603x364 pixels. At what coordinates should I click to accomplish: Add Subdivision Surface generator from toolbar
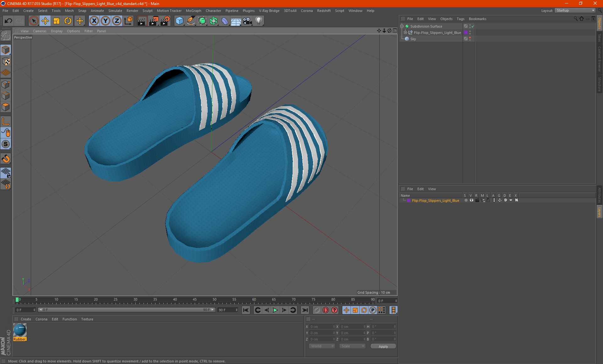click(202, 21)
